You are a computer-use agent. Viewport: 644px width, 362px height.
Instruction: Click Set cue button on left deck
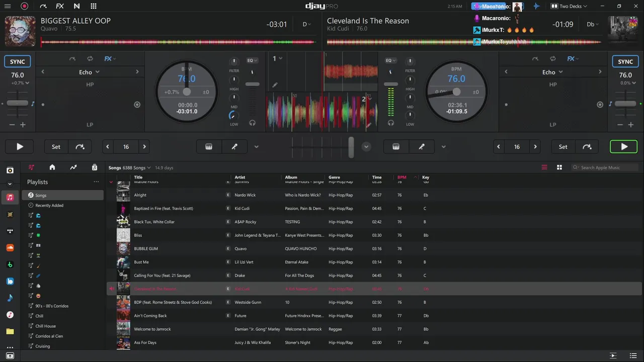coord(56,147)
